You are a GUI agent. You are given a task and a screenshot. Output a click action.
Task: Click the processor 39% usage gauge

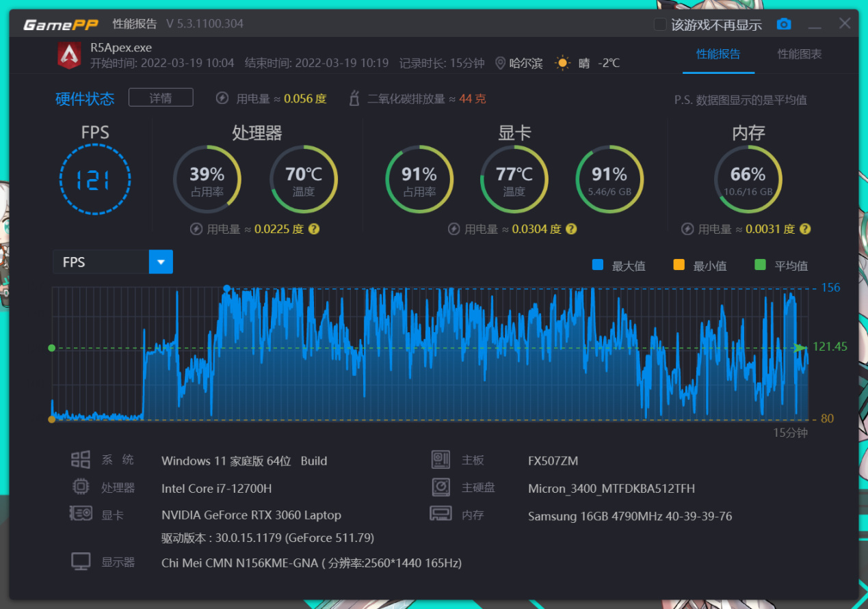(207, 179)
